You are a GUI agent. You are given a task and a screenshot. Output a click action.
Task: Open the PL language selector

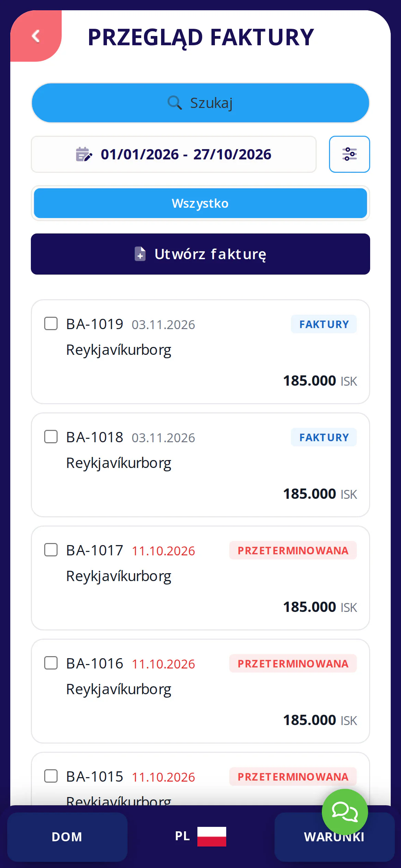(200, 836)
